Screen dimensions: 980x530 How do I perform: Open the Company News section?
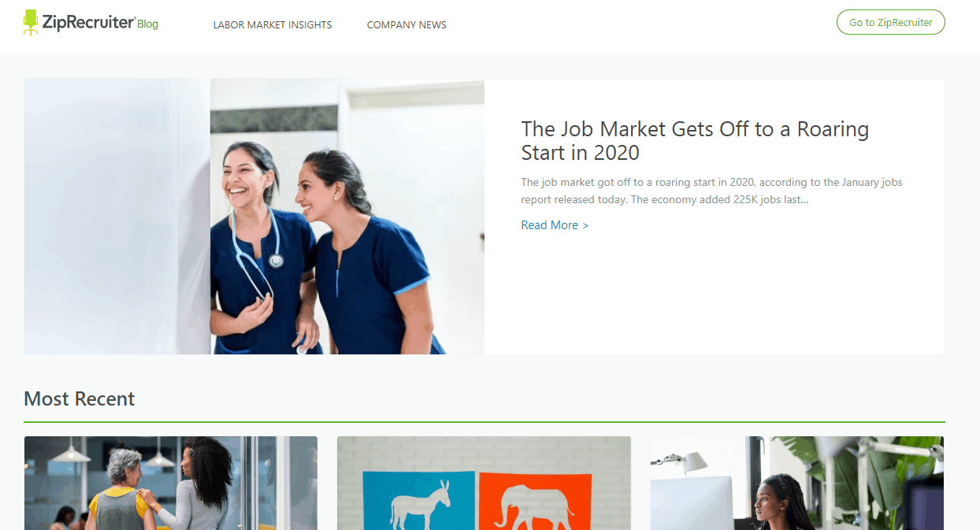[x=406, y=25]
